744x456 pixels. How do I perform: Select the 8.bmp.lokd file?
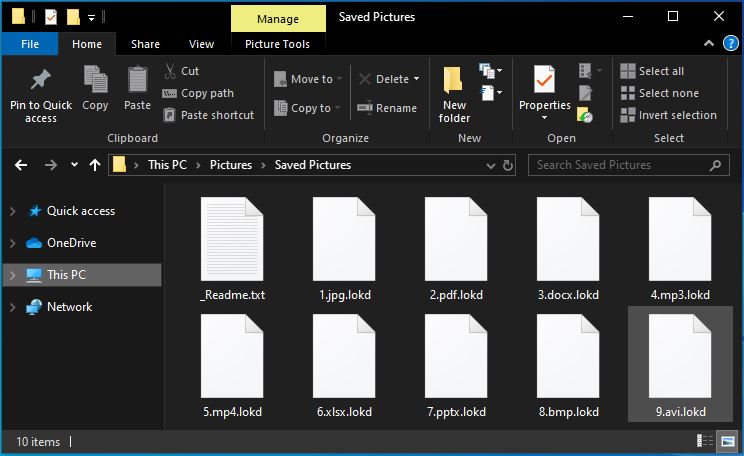click(568, 366)
